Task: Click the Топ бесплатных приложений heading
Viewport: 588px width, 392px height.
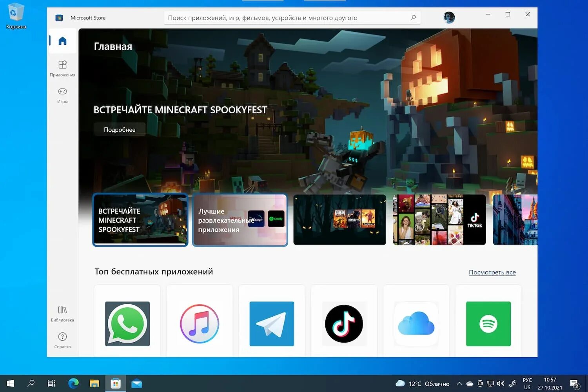Action: (154, 271)
